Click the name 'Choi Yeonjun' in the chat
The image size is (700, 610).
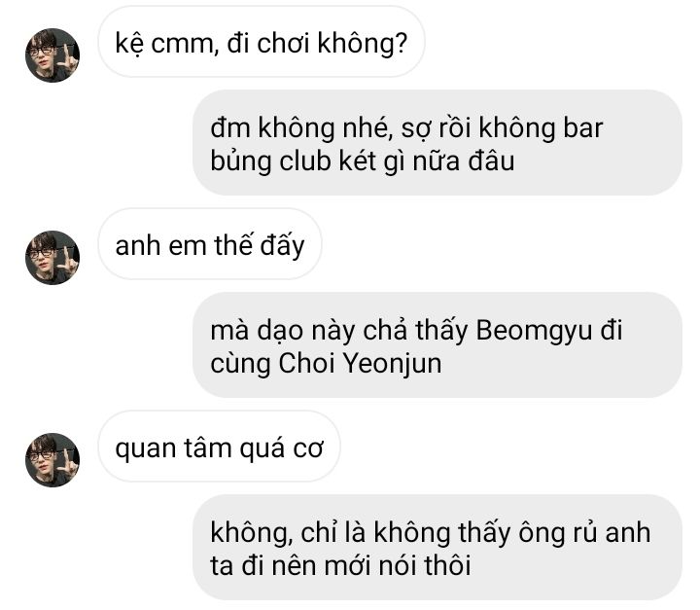[360, 363]
